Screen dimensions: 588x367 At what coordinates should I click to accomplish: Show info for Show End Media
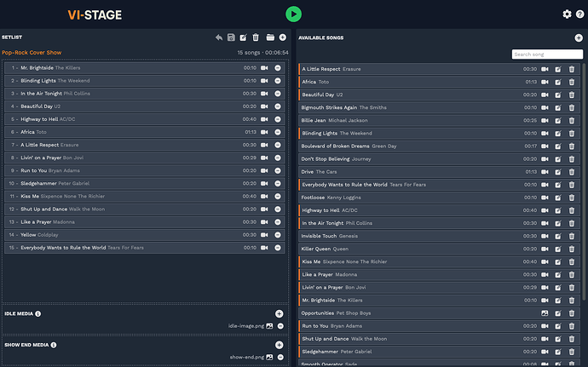pos(54,345)
